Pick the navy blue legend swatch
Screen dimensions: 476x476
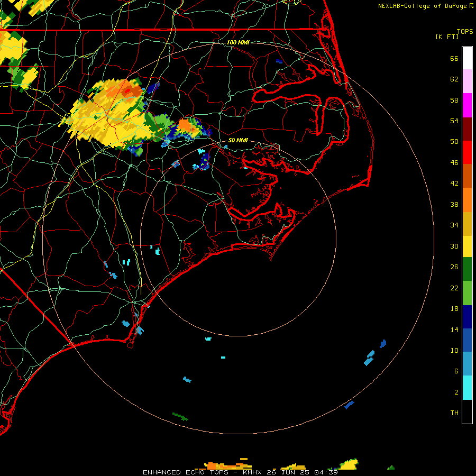pyautogui.click(x=467, y=317)
